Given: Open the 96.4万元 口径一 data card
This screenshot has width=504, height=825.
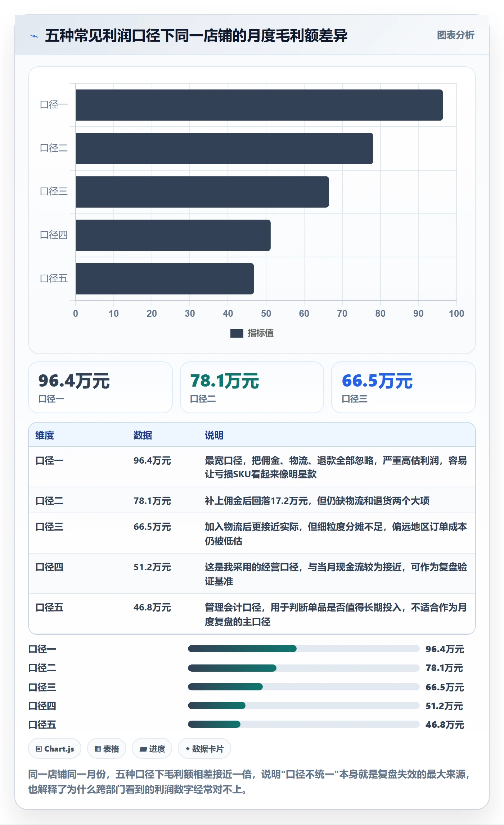Looking at the screenshot, I should pyautogui.click(x=100, y=387).
